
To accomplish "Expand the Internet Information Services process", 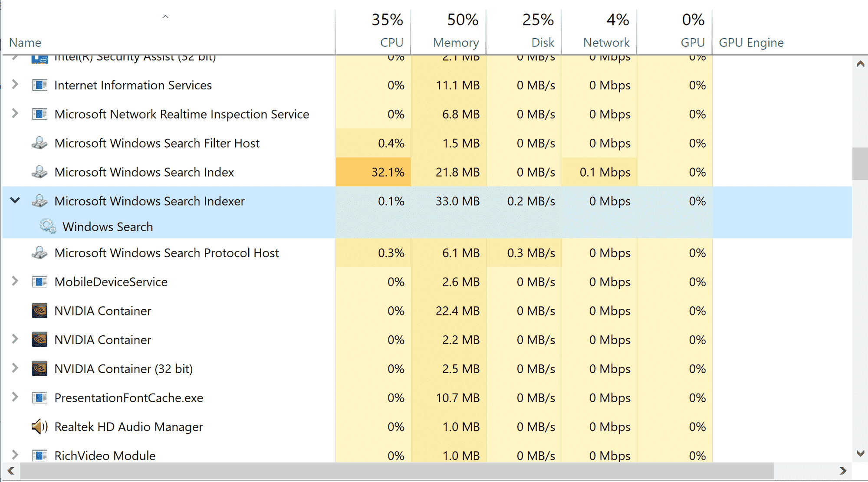I will pyautogui.click(x=15, y=85).
